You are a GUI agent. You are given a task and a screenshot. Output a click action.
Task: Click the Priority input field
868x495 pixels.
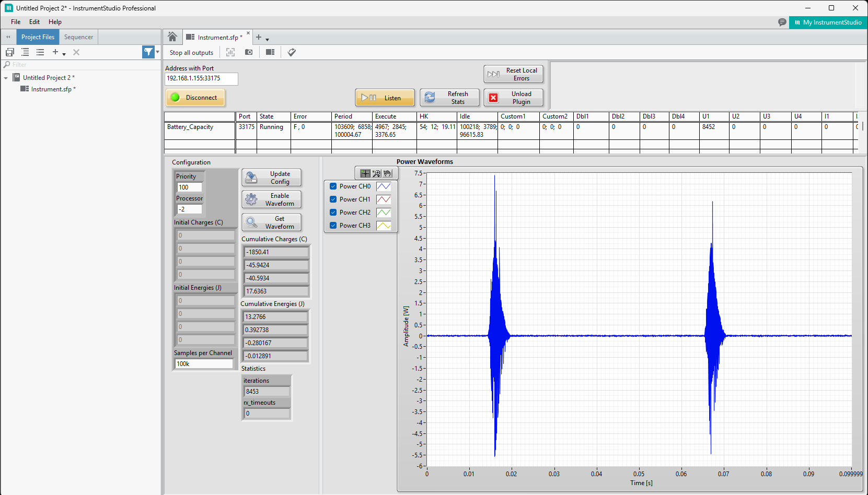point(190,187)
